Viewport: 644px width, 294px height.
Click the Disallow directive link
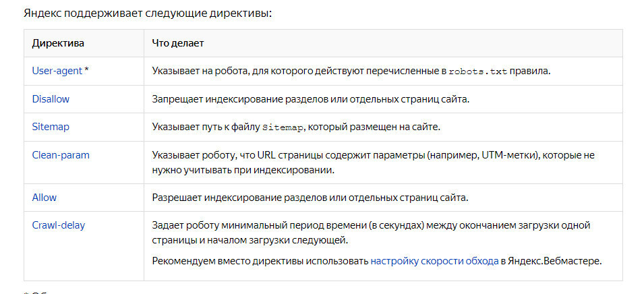(x=51, y=98)
